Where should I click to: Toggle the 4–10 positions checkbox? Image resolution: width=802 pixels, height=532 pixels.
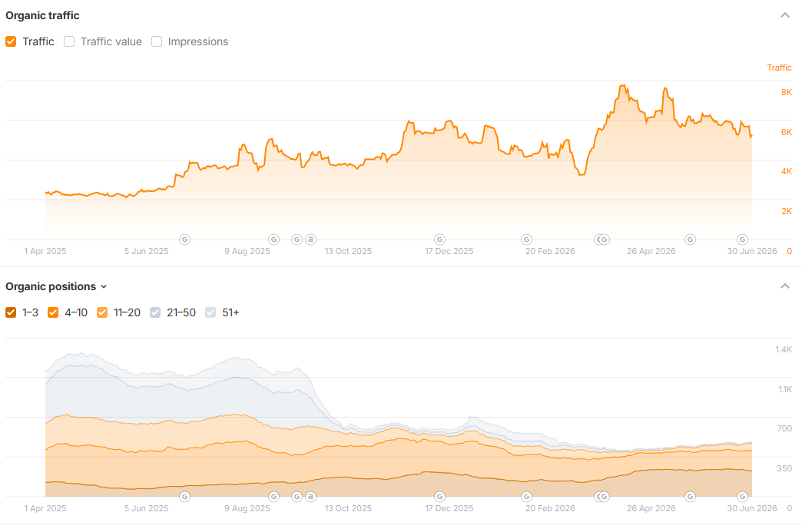[x=53, y=312]
